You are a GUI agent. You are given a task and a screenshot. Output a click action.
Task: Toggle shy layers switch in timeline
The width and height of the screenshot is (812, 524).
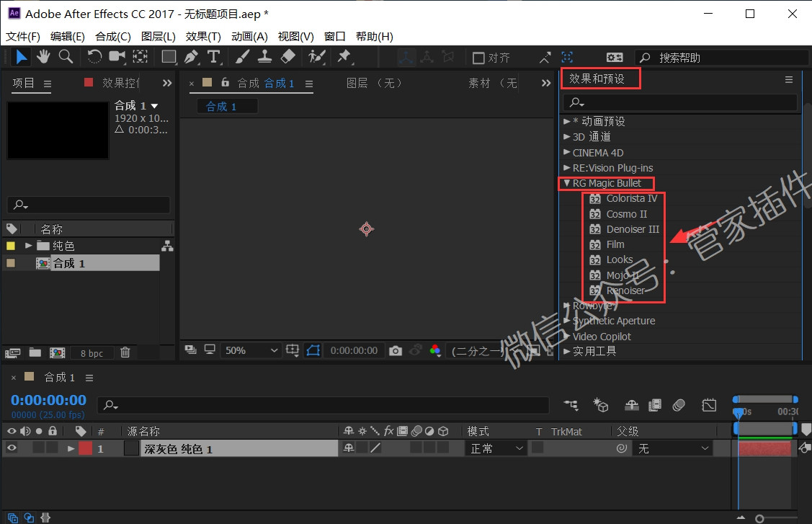point(632,405)
